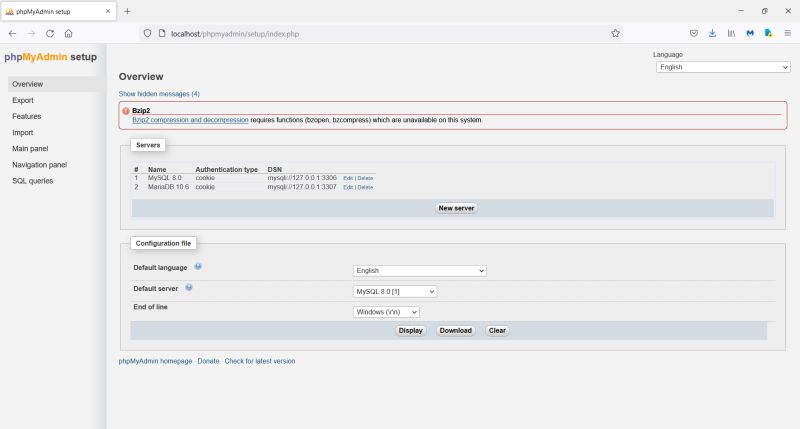The height and width of the screenshot is (429, 800).
Task: Click the help icon next to Default language
Action: [x=198, y=267]
